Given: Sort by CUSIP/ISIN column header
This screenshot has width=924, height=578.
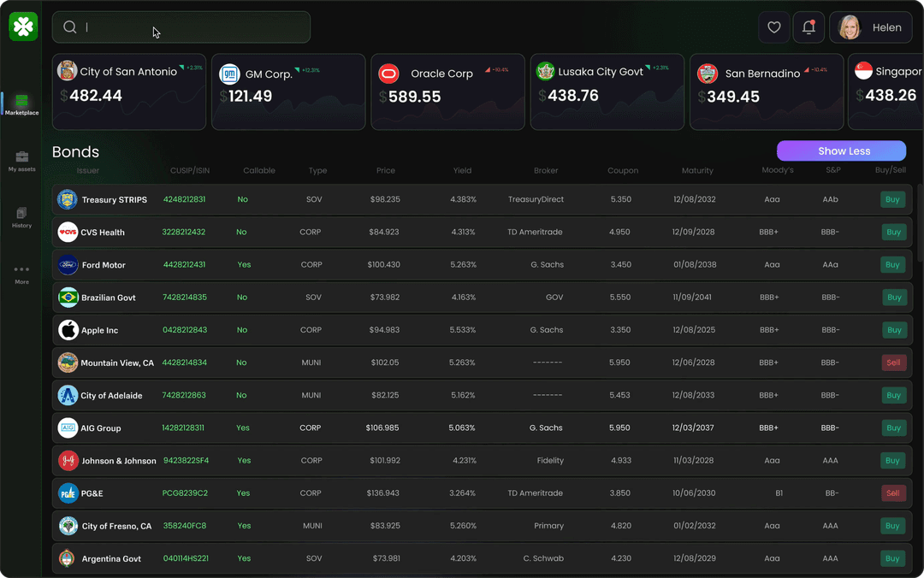Looking at the screenshot, I should (x=190, y=170).
